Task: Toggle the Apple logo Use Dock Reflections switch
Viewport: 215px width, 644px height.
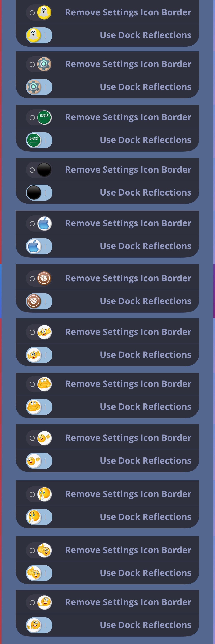Action: pyautogui.click(x=39, y=246)
